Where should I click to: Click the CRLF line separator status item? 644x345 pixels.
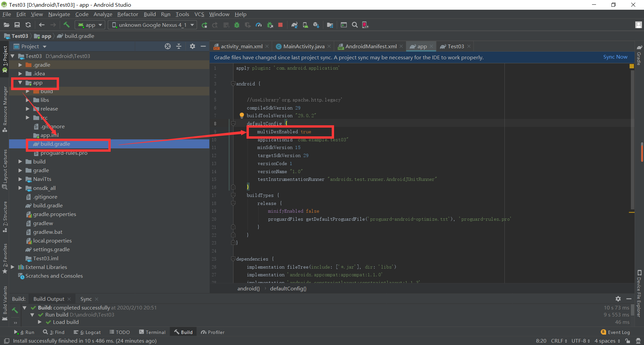point(559,341)
